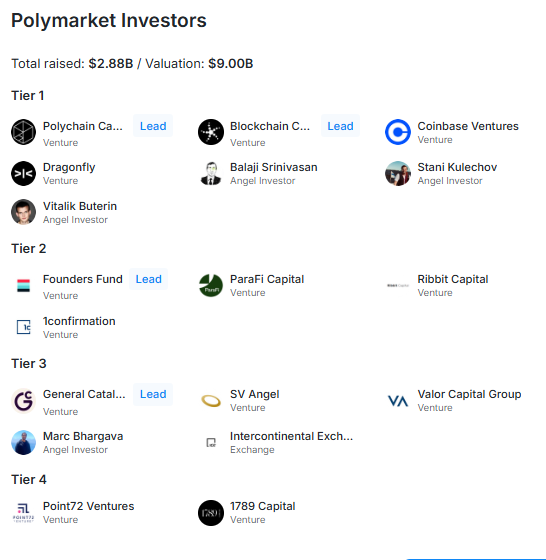Open the Ribbit Capital investor page
Screen dimensions: 546x560
(453, 279)
